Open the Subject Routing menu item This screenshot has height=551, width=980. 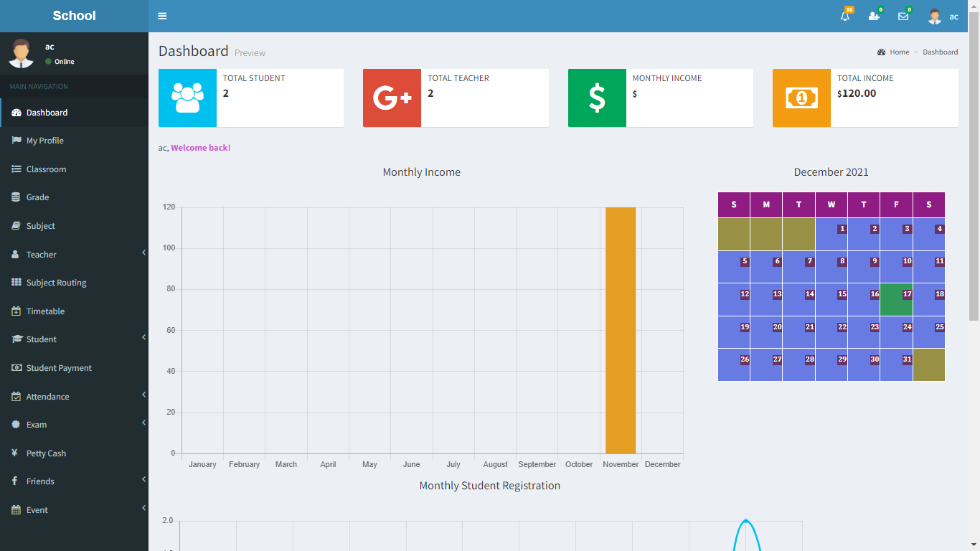74,283
